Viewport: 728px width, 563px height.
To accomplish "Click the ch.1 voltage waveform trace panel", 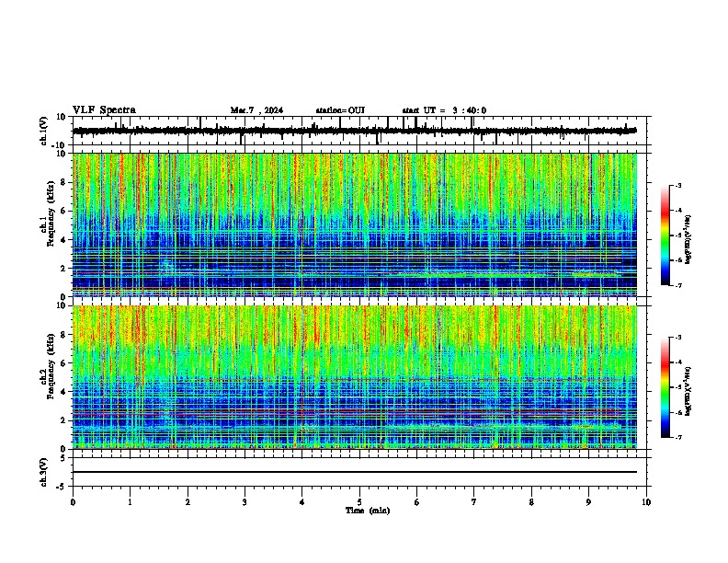I will [361, 131].
